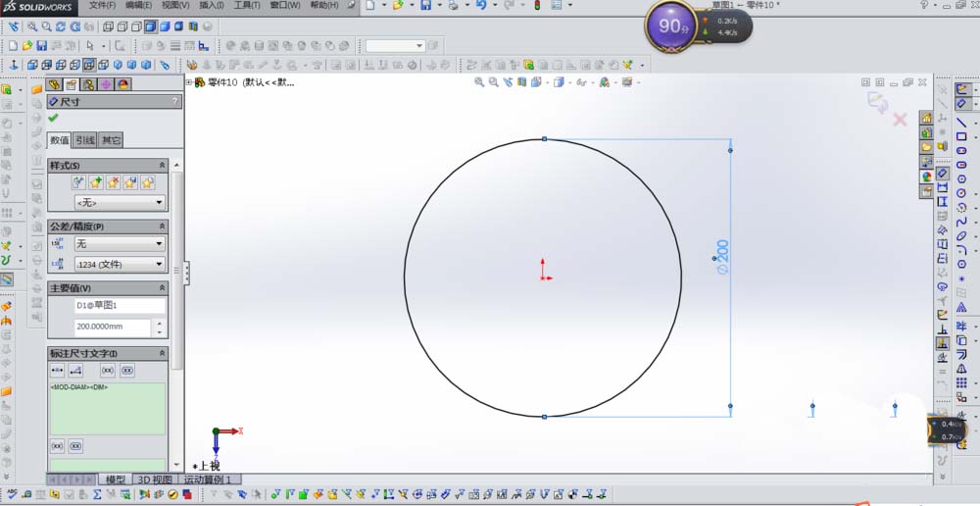980x506 pixels.
Task: Click the Undo icon in title bar
Action: pos(480,5)
